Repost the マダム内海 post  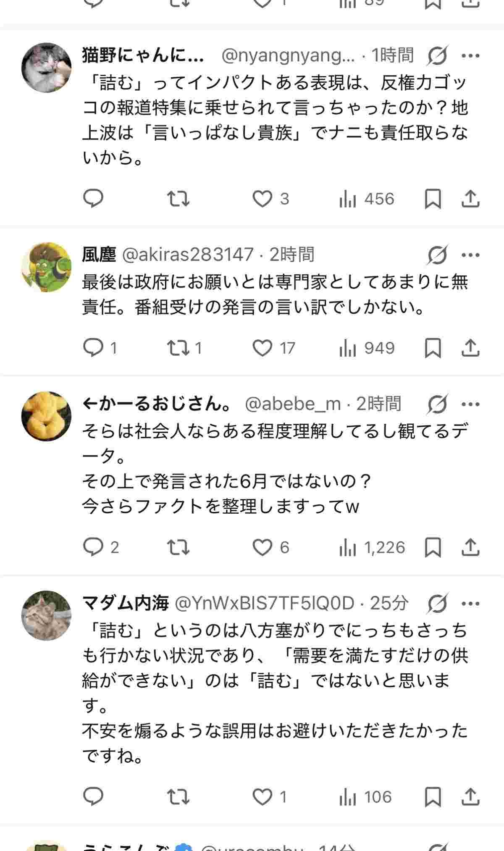[x=178, y=797]
